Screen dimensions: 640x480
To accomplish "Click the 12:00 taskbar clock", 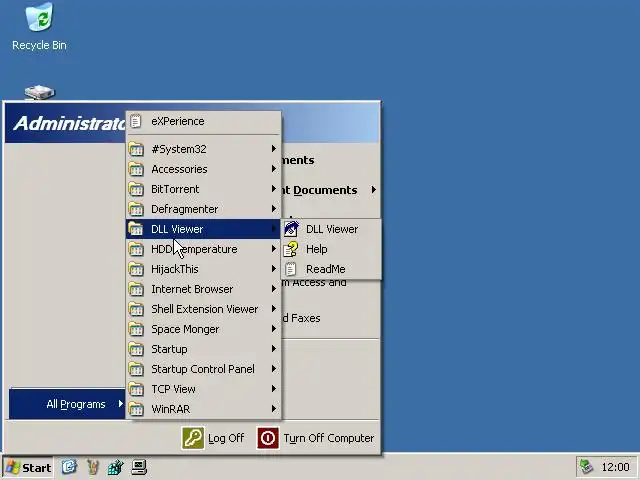I will 615,467.
